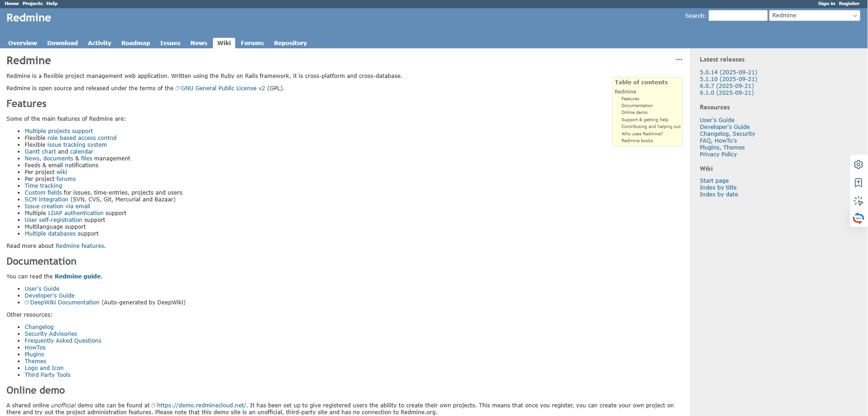Switch to the Forums tab

pyautogui.click(x=252, y=43)
